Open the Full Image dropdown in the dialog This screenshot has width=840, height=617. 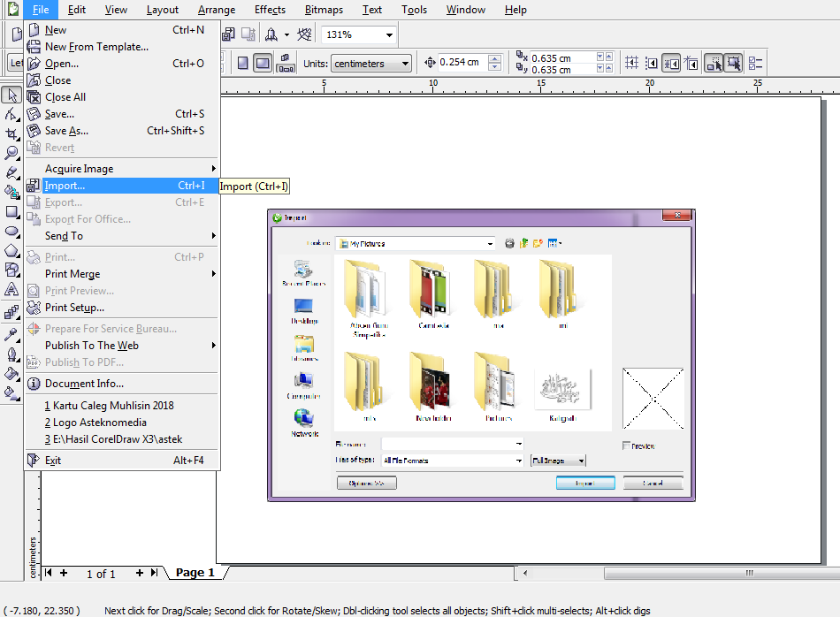click(558, 461)
